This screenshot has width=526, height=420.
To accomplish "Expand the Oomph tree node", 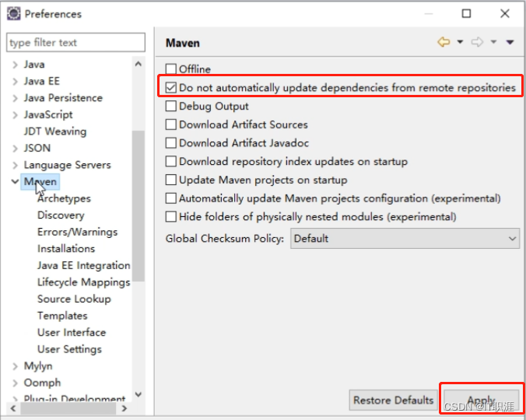I will tap(15, 383).
